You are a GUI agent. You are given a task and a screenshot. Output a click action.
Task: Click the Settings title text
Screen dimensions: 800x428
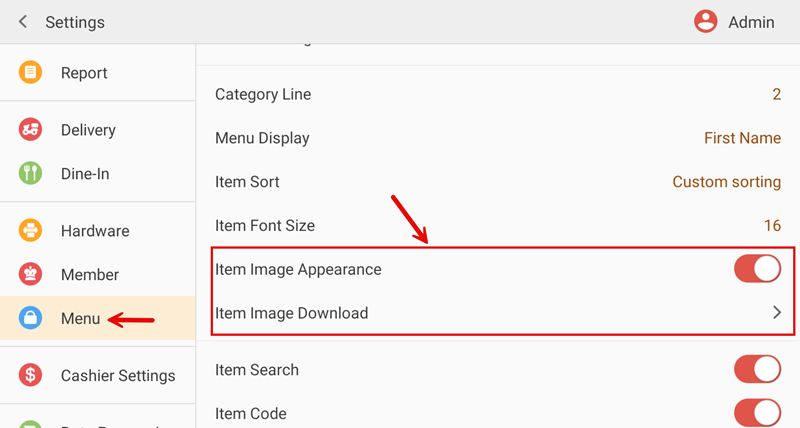(75, 22)
